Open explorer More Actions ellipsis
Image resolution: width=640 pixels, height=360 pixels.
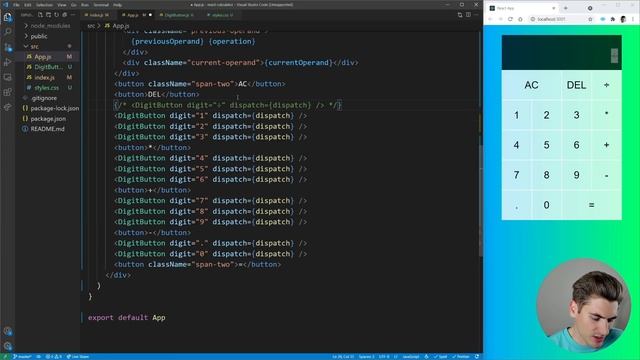(73, 15)
